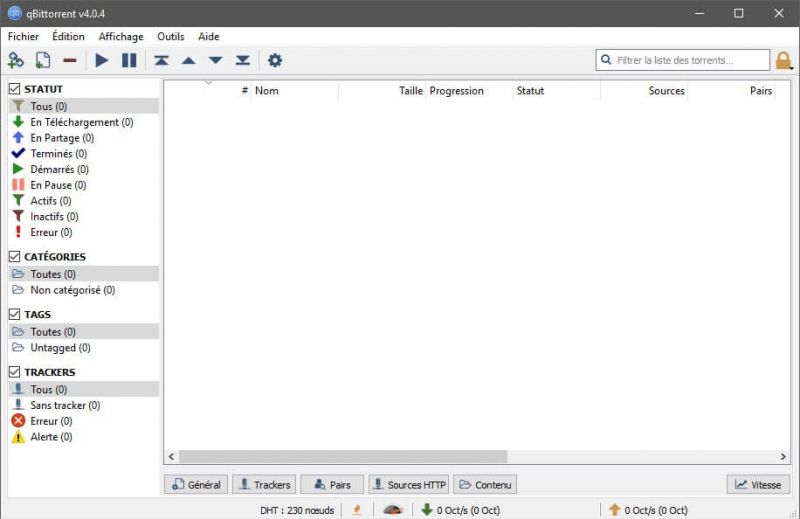Click the pause toolbar icon
Screen dimensions: 800x519
click(129, 60)
